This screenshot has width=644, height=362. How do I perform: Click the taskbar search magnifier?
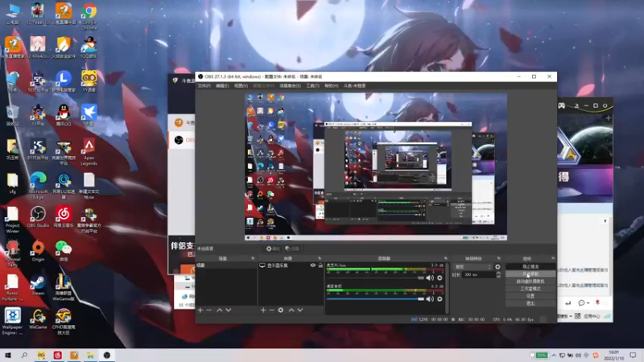24,355
